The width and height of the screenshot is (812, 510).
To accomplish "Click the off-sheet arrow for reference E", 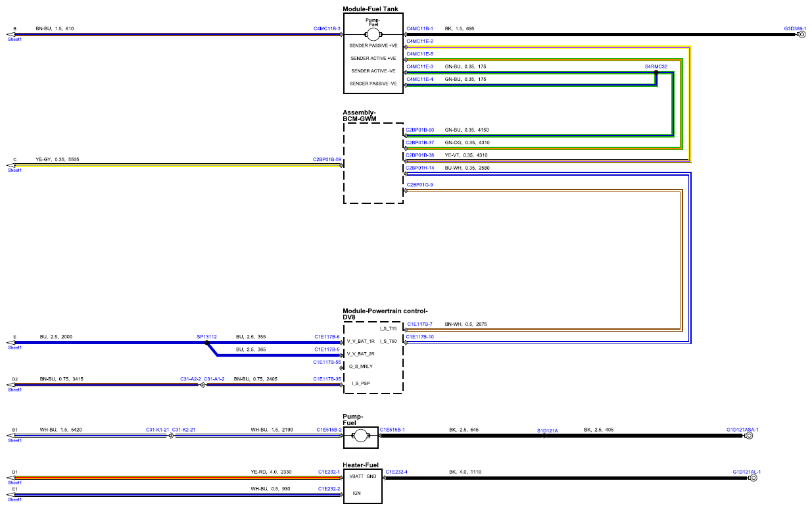I will 11,342.
